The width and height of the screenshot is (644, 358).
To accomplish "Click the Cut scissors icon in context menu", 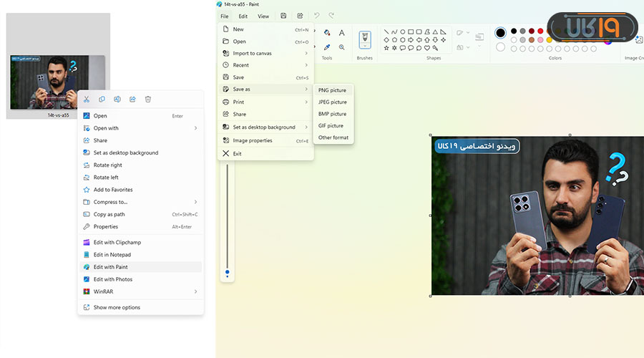I will click(86, 100).
